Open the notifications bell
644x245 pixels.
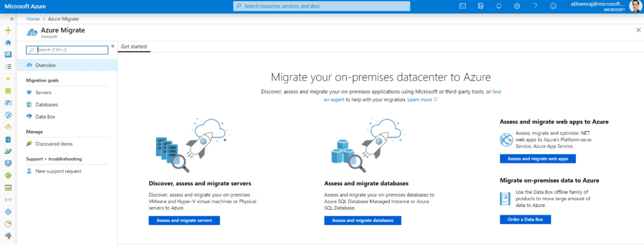499,6
